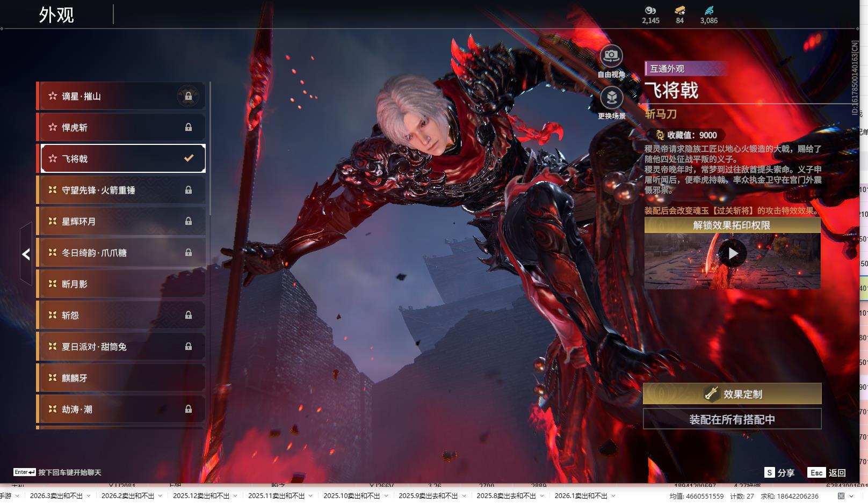
Task: Click the lock icon on 劫涛·潮
Action: [x=189, y=409]
